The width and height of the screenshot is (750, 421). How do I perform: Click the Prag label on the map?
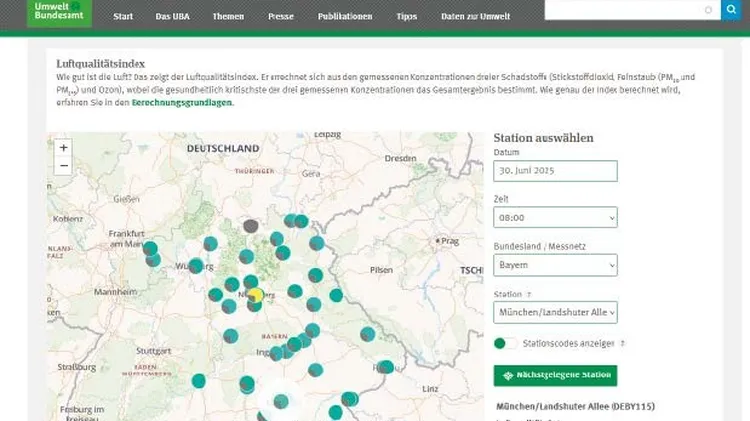point(450,241)
